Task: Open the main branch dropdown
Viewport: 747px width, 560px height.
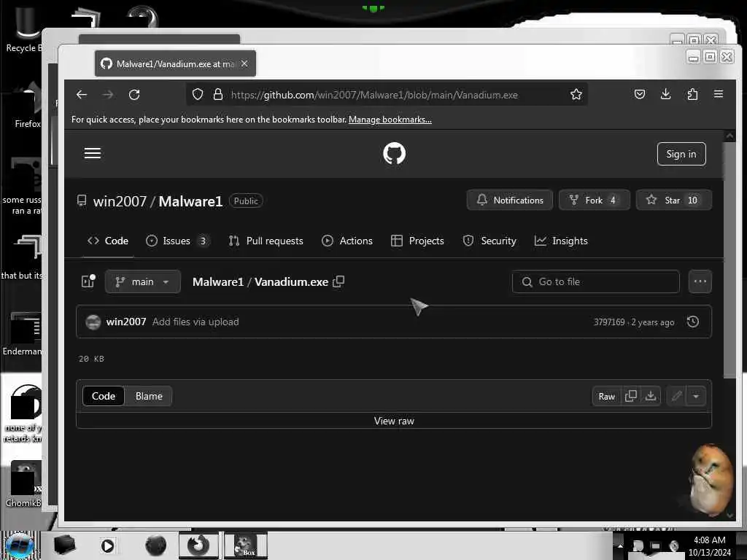Action: 143,281
